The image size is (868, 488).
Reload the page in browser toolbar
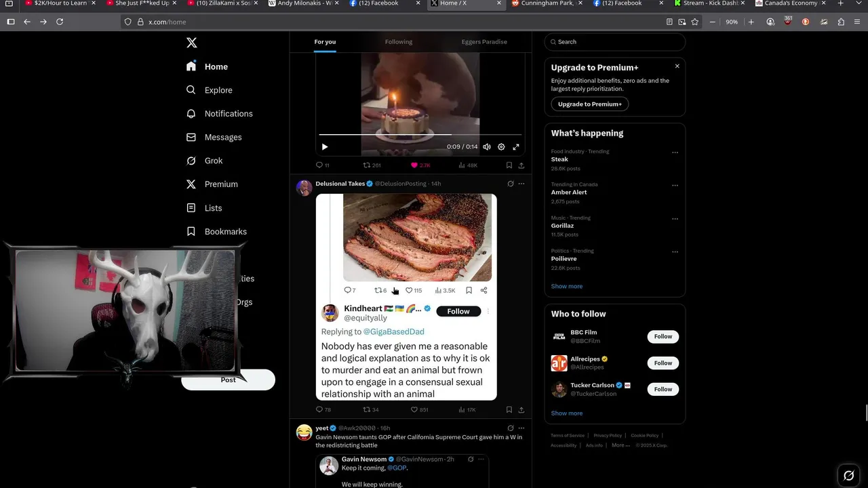click(x=60, y=22)
